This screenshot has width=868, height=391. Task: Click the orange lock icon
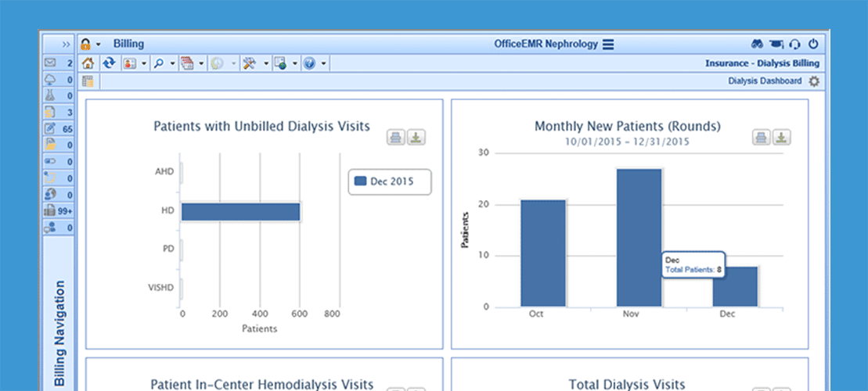(x=86, y=45)
